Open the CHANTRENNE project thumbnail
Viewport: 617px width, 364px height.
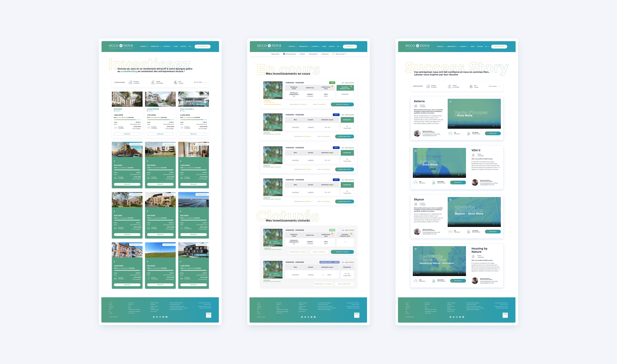click(161, 99)
